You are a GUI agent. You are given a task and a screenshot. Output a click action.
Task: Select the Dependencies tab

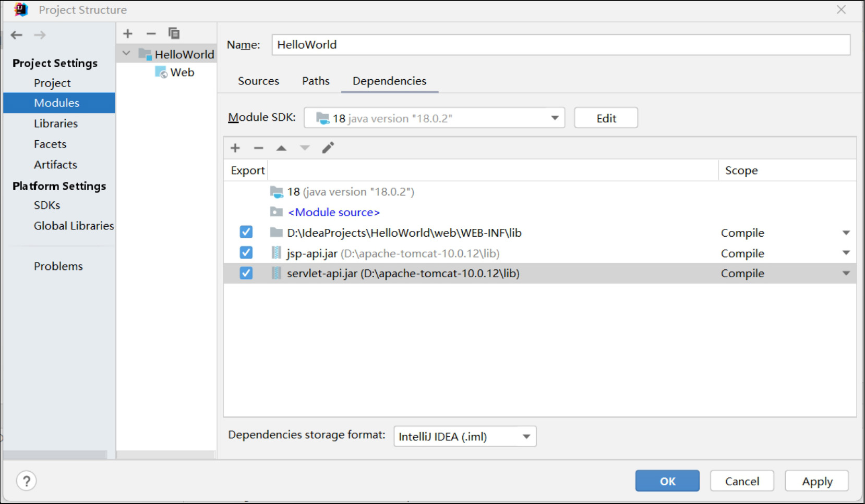click(389, 81)
